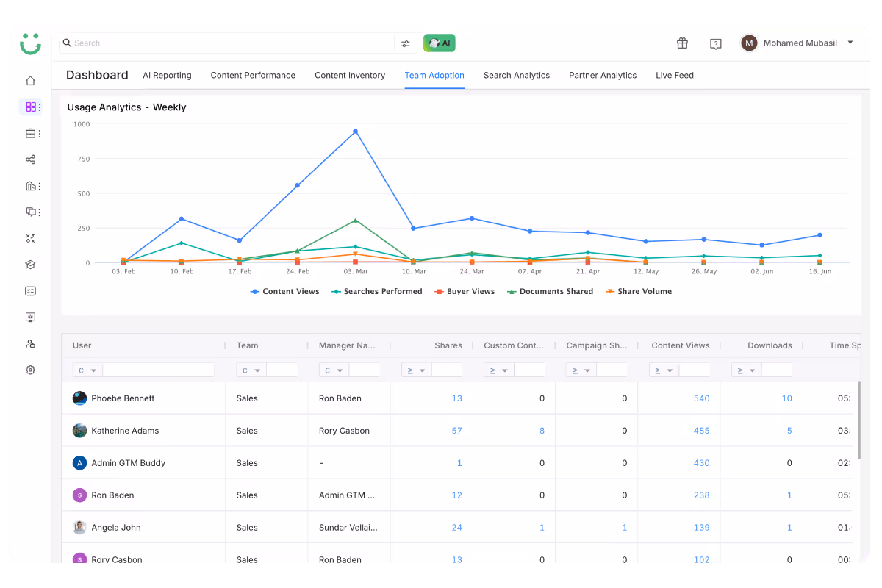Switch to Search Analytics tab

point(517,75)
